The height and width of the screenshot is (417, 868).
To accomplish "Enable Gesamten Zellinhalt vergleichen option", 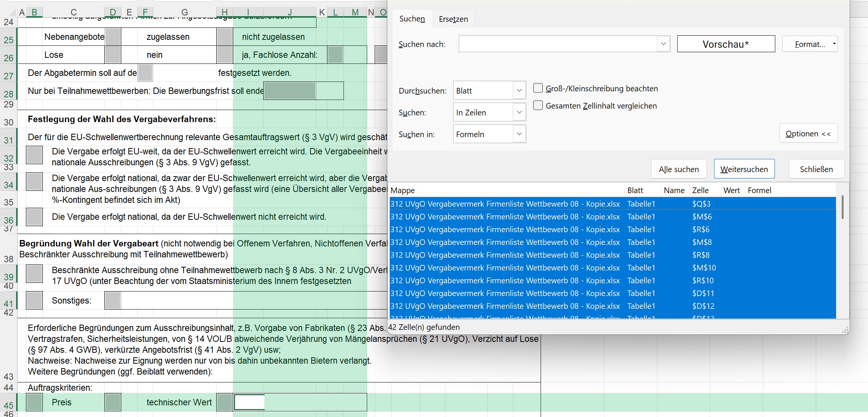I will (x=538, y=106).
